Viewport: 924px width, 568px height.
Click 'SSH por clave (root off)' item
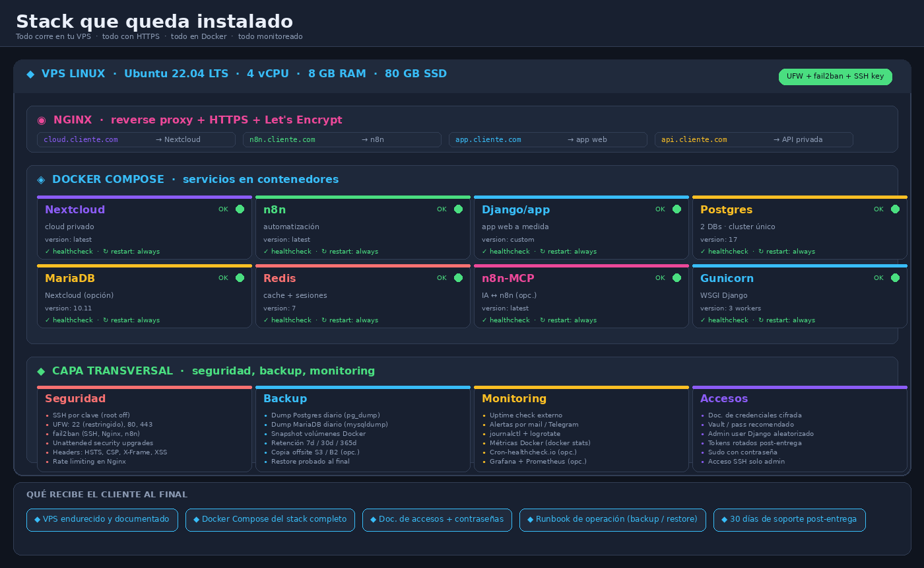click(x=91, y=415)
